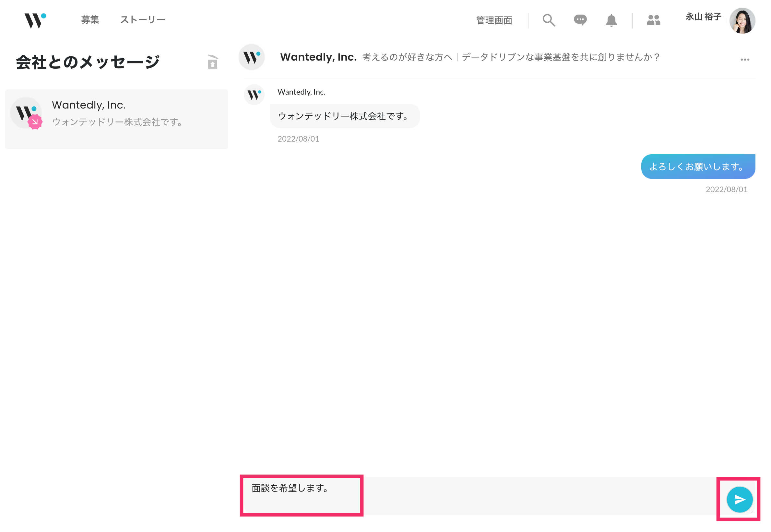This screenshot has width=771, height=532.
Task: Open the 募集 menu item
Action: coord(90,20)
